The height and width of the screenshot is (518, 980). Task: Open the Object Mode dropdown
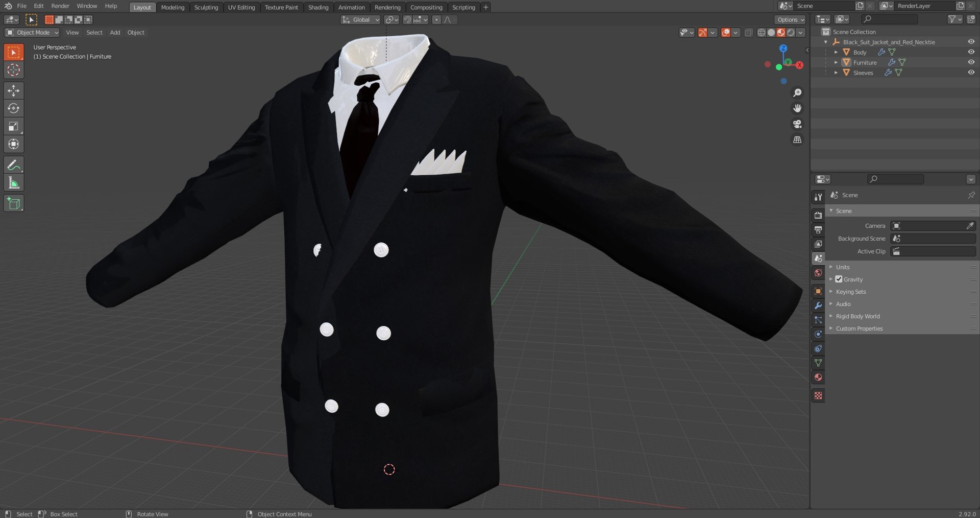pos(32,33)
